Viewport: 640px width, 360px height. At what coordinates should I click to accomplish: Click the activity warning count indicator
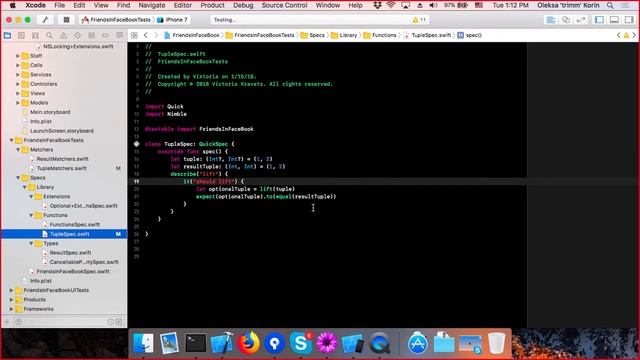pyautogui.click(x=419, y=20)
